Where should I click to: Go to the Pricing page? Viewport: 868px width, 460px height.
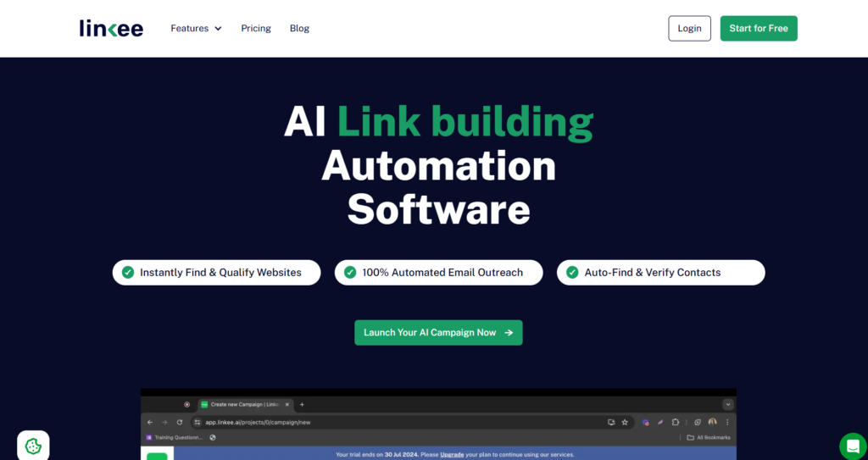click(x=256, y=28)
